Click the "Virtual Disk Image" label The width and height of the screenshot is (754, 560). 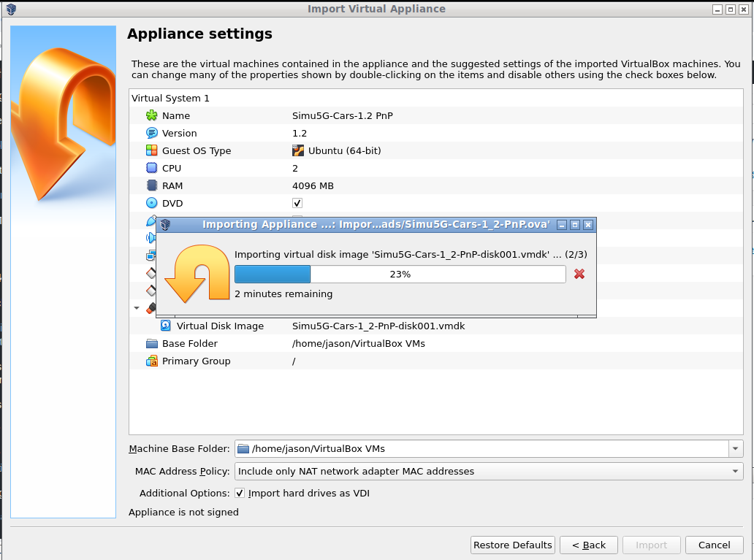220,326
